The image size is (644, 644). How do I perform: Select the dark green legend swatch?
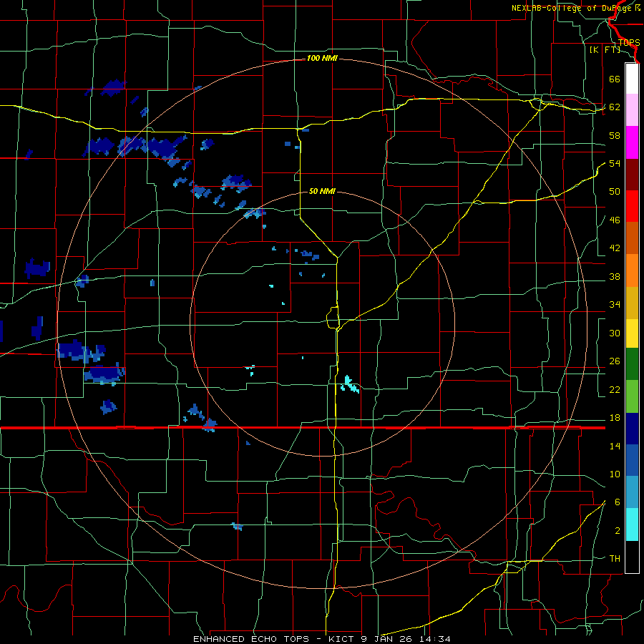(632, 364)
